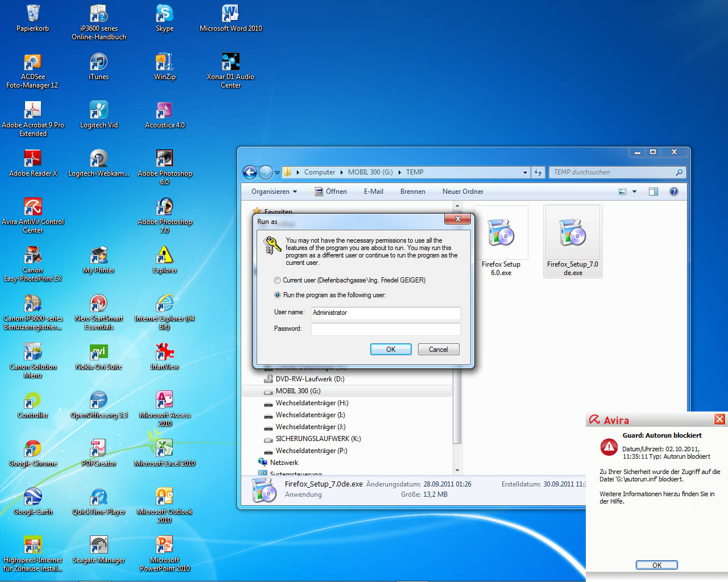Click the Explorer back navigation arrow
Viewport: 728px width, 582px height.
[x=250, y=172]
